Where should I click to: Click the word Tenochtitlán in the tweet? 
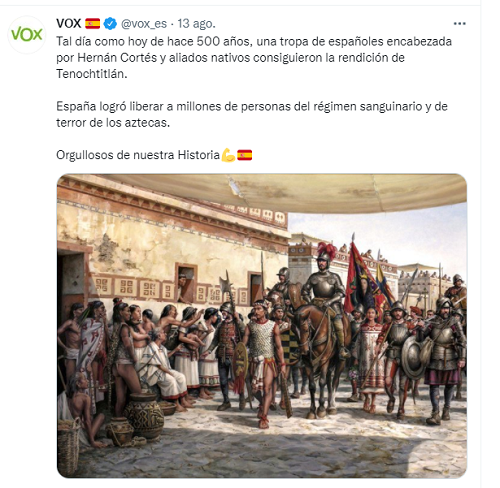(92, 74)
